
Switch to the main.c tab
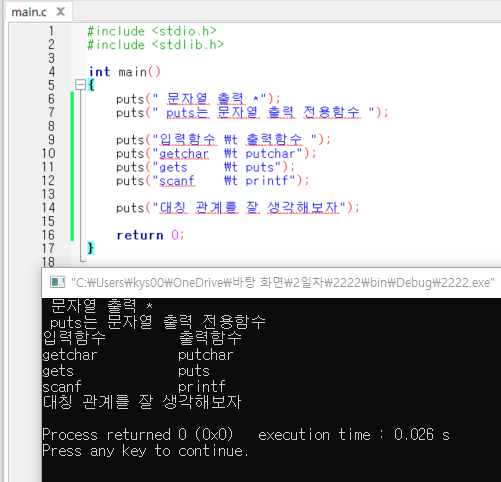(x=29, y=12)
